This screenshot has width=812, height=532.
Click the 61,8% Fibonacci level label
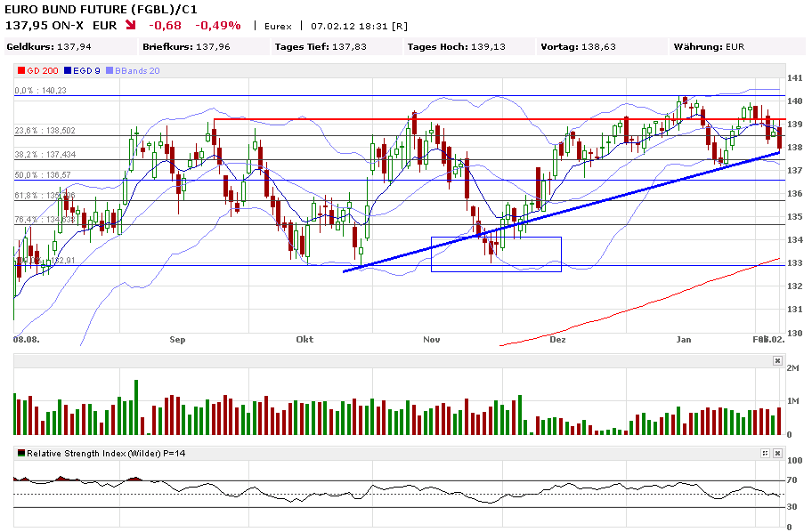pos(45,196)
